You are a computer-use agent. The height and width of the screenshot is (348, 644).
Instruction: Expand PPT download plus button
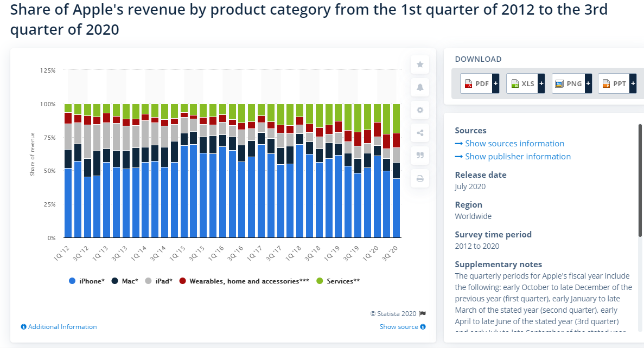(633, 83)
